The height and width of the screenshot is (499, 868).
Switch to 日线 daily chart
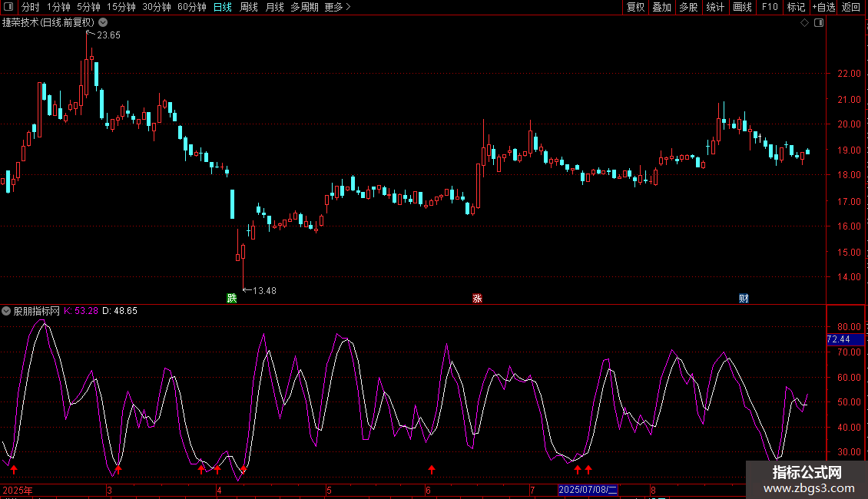coord(223,7)
